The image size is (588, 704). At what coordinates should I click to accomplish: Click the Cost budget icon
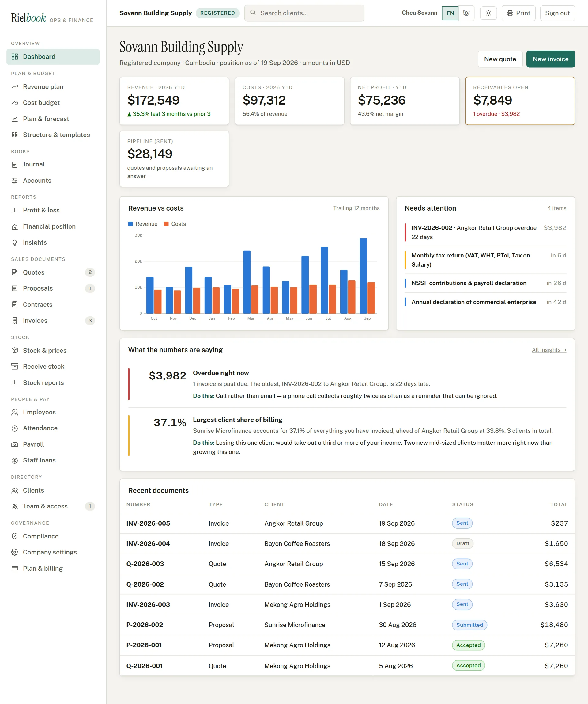coord(14,103)
